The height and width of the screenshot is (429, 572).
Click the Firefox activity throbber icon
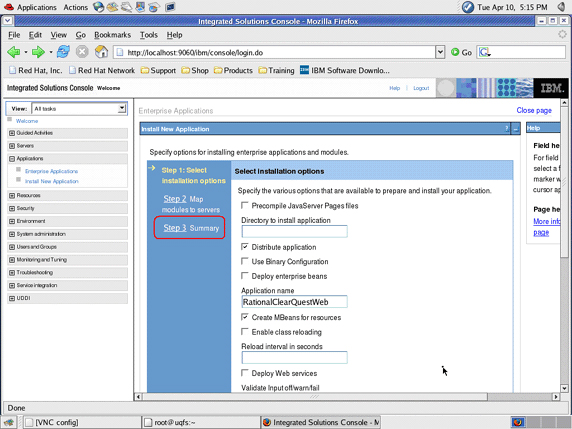(x=562, y=34)
